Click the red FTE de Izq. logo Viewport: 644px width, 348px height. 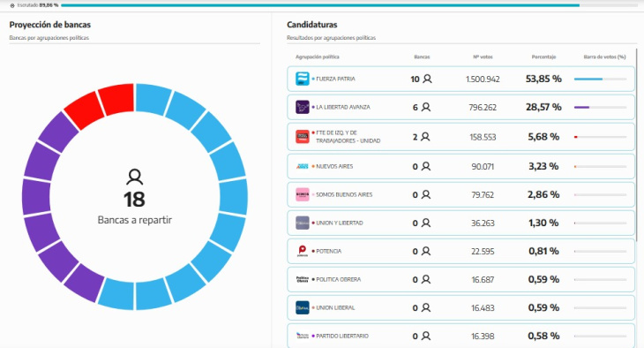pos(303,137)
